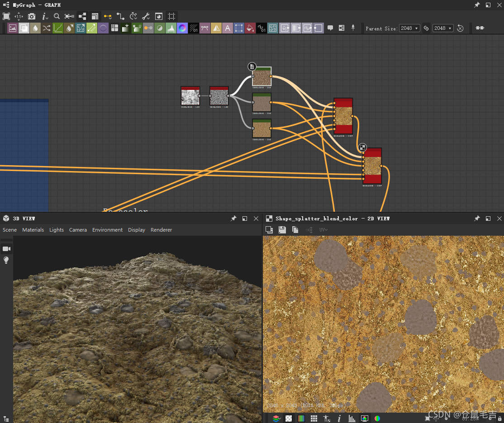504x423 pixels.
Task: Add a Levels histogram node
Action: [171, 28]
